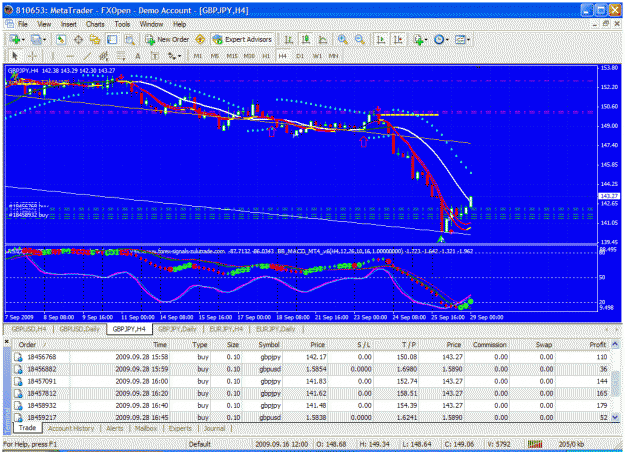Viewport: 625px width, 452px height.
Task: Zoom in on the chart
Action: pos(342,39)
